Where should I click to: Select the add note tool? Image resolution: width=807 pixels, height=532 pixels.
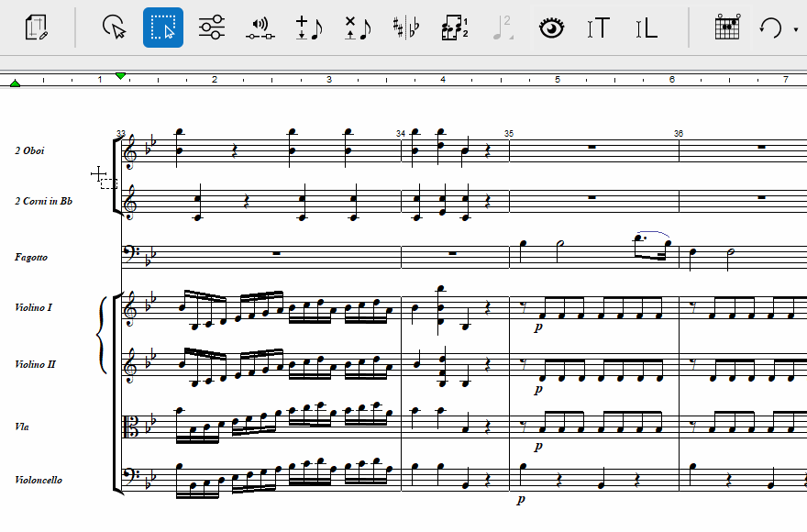point(309,28)
